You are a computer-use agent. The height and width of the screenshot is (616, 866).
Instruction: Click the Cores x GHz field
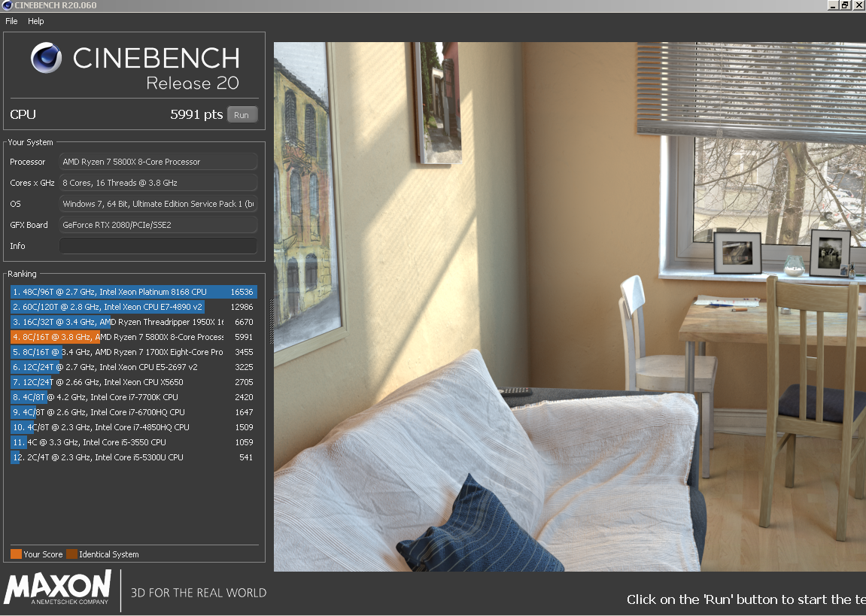(158, 183)
